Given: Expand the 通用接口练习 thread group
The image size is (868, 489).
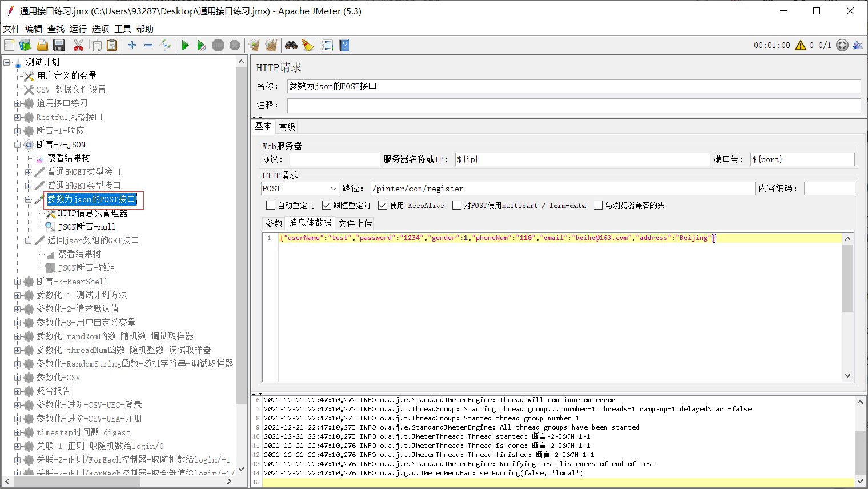Looking at the screenshot, I should click(x=17, y=103).
